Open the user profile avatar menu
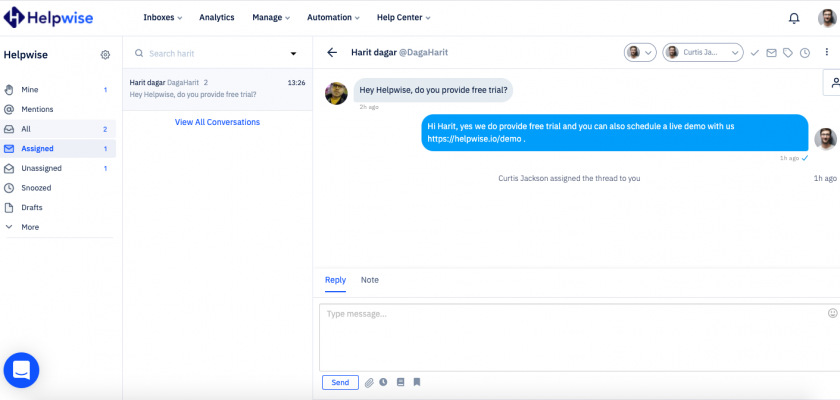The width and height of the screenshot is (840, 400). point(827,18)
